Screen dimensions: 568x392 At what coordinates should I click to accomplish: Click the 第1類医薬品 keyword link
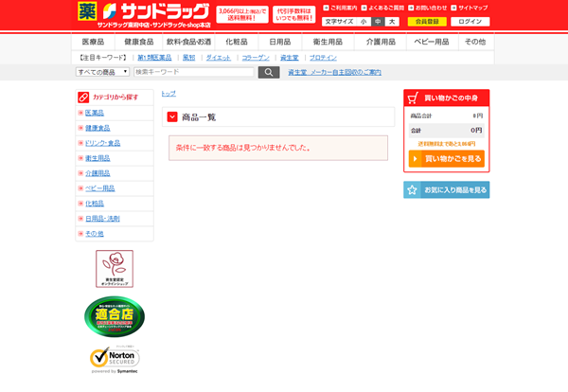154,58
